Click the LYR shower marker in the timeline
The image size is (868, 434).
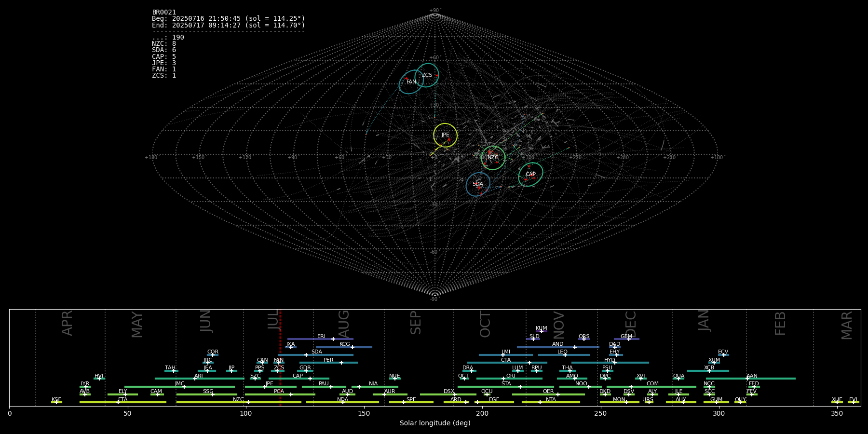pyautogui.click(x=85, y=387)
